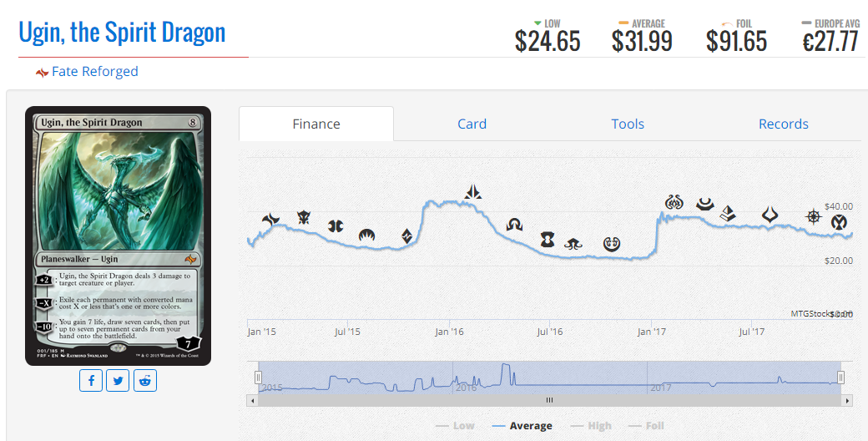The height and width of the screenshot is (441, 868).
Task: Click the Fate Reforged set icon on the chart
Action: [270, 220]
